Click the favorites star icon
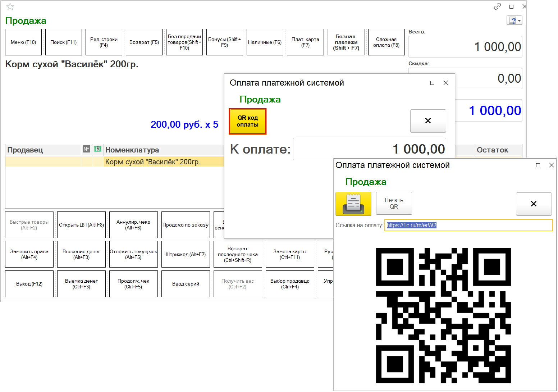Screen dimensions: 558x392 [10, 7]
